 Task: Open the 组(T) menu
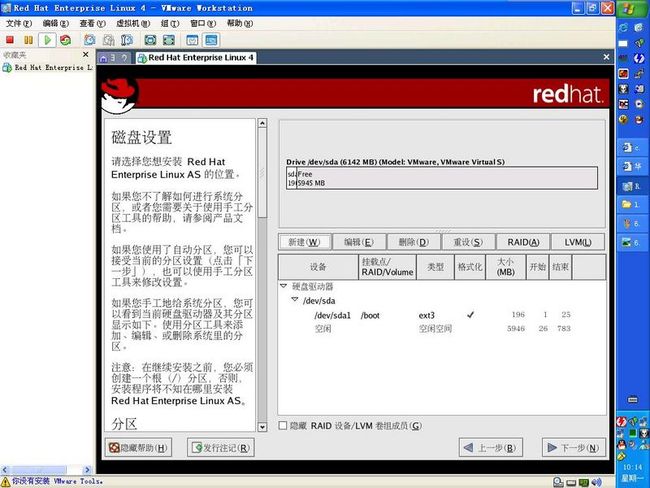click(x=170, y=23)
